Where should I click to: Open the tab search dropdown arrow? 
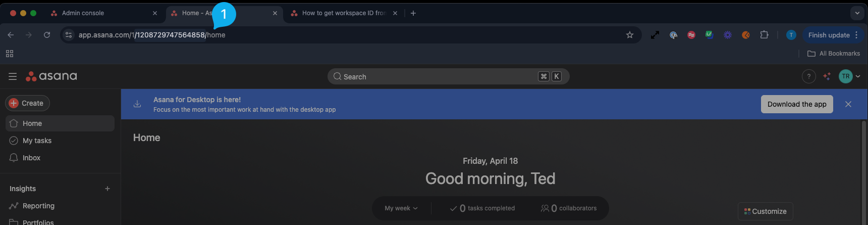(857, 13)
